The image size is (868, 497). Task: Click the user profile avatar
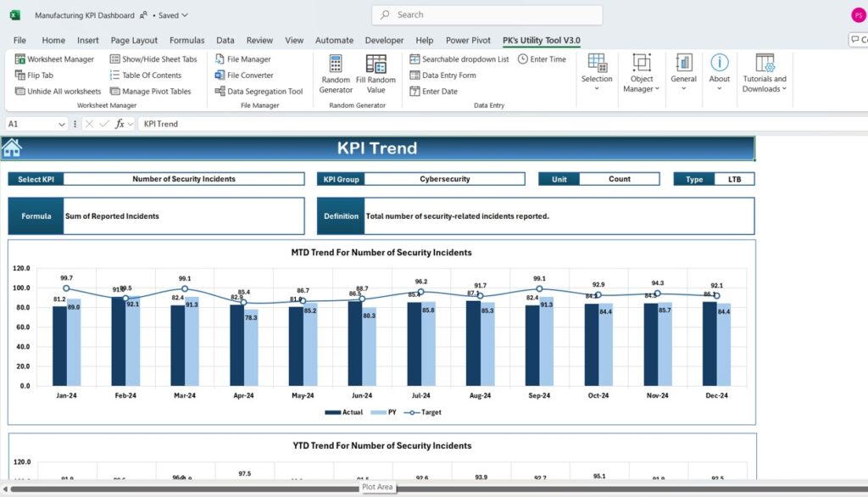coord(859,15)
